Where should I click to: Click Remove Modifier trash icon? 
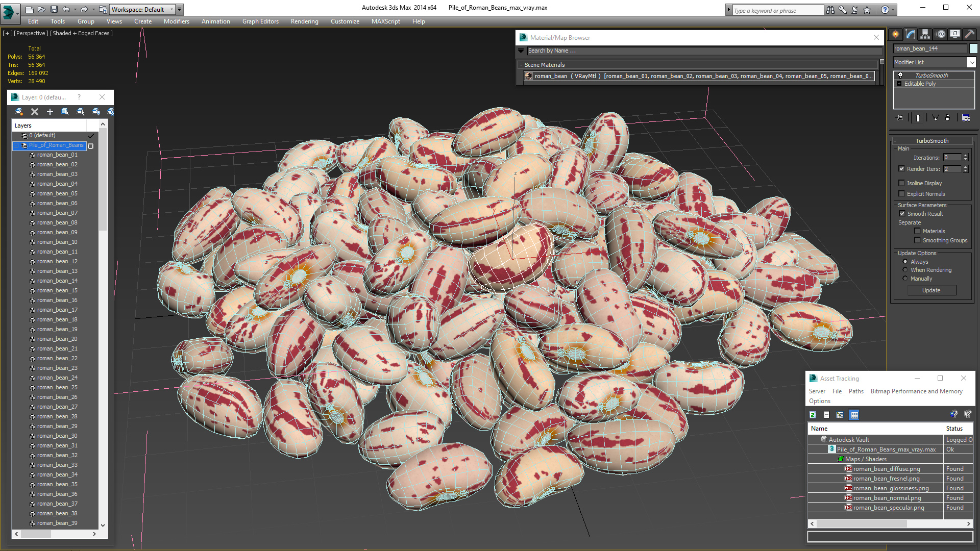[x=948, y=118]
